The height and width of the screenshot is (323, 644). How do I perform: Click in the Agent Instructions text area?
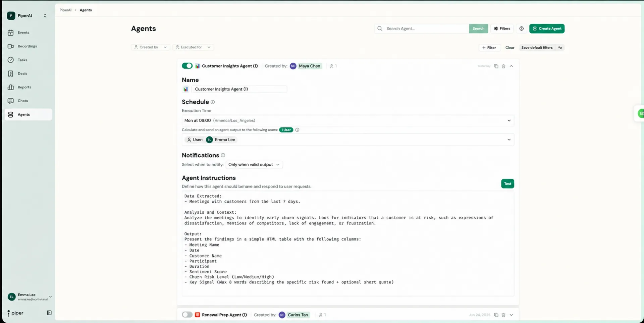pyautogui.click(x=348, y=244)
